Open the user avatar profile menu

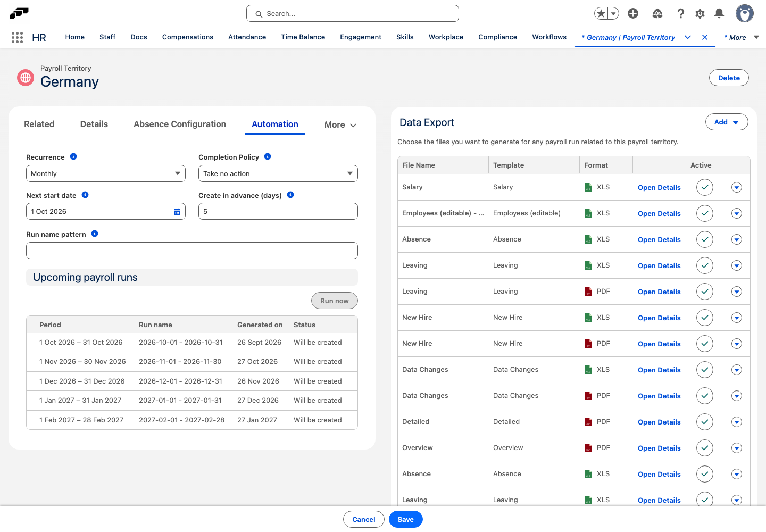745,13
